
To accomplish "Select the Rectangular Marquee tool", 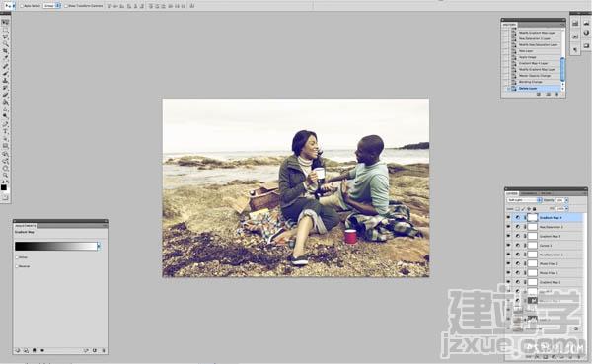I will point(5,30).
